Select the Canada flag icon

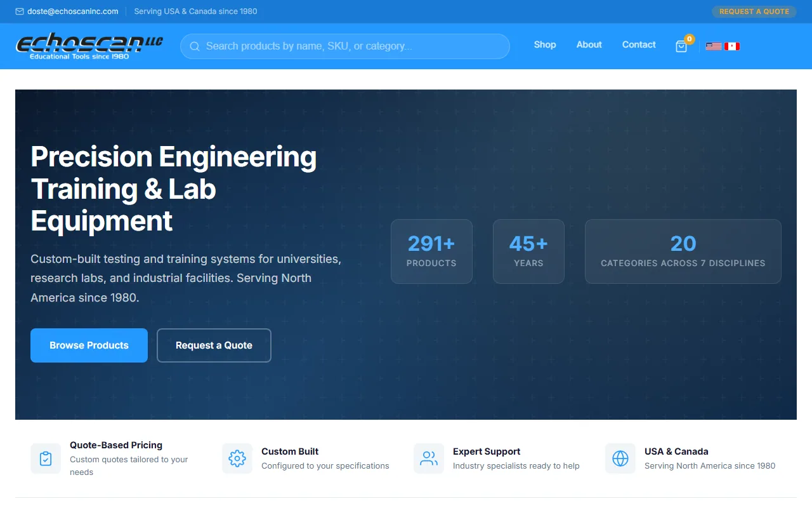coord(732,46)
